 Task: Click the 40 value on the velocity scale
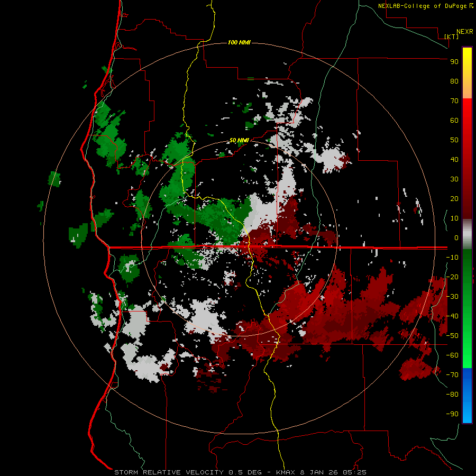coord(454,160)
